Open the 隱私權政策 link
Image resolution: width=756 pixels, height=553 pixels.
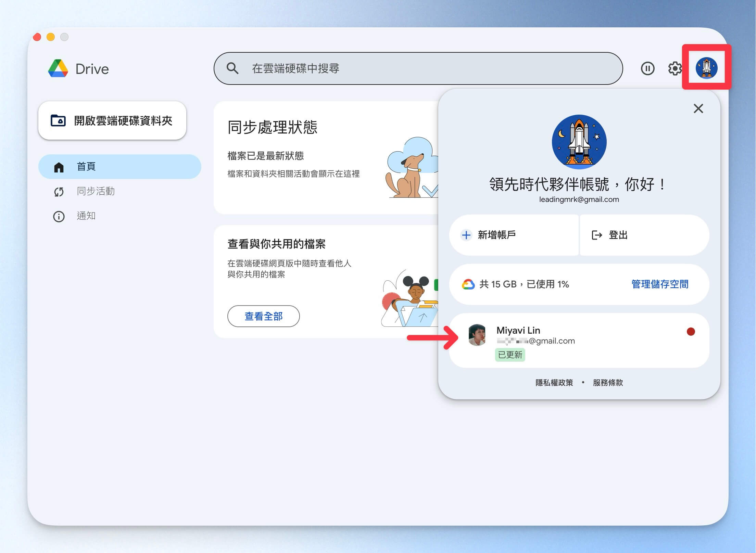554,383
